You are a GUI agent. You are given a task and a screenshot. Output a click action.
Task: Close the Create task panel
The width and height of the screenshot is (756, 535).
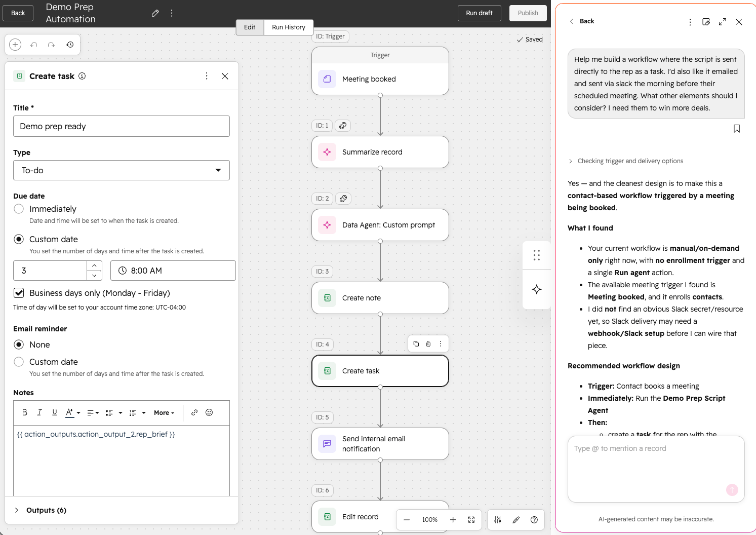pyautogui.click(x=225, y=76)
